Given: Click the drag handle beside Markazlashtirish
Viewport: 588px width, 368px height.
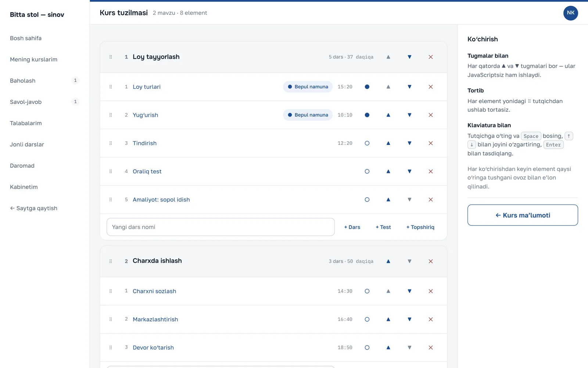Looking at the screenshot, I should (111, 319).
